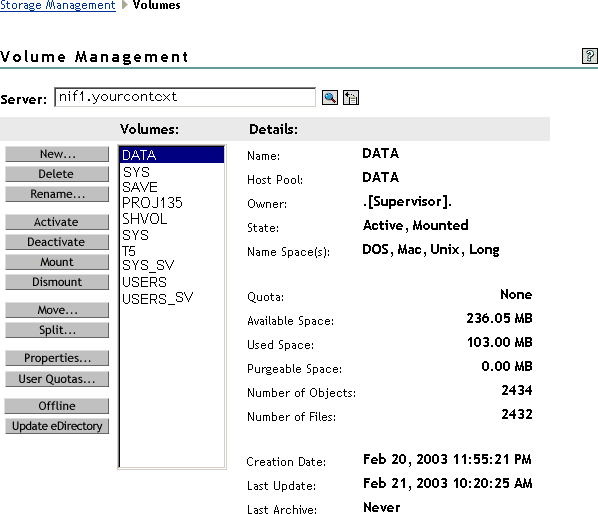Click the 2432 number of files value
The width and height of the screenshot is (598, 514).
point(517,414)
